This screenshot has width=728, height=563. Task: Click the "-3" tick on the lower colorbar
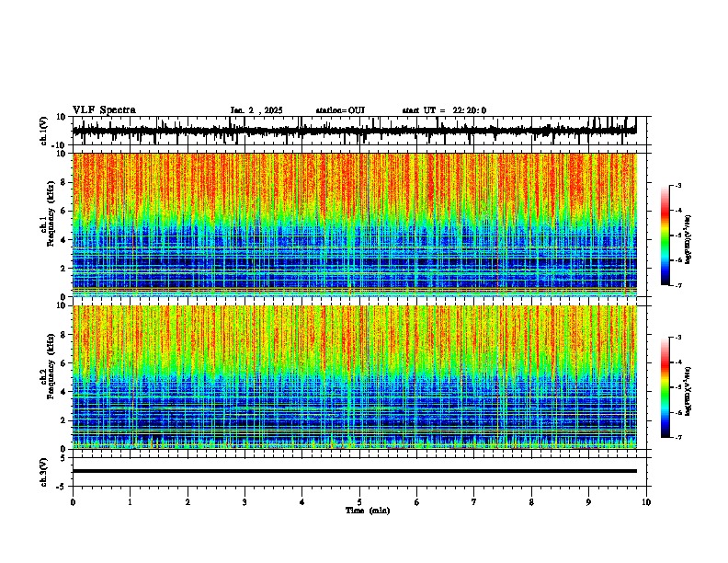(x=677, y=338)
